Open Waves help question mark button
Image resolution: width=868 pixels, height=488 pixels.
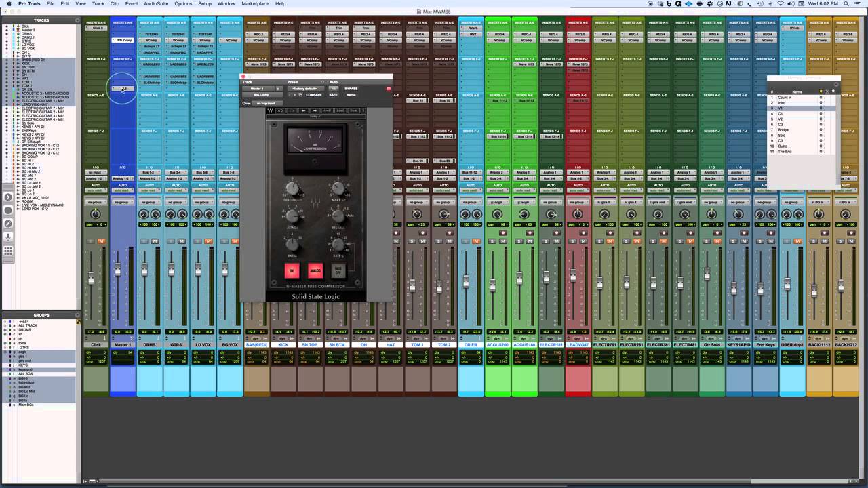363,110
